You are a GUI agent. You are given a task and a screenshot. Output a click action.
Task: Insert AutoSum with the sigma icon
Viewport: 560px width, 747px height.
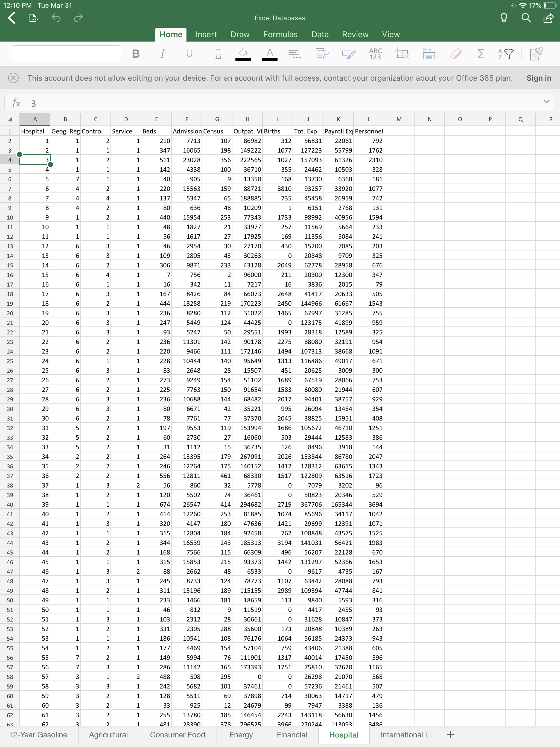pyautogui.click(x=481, y=54)
